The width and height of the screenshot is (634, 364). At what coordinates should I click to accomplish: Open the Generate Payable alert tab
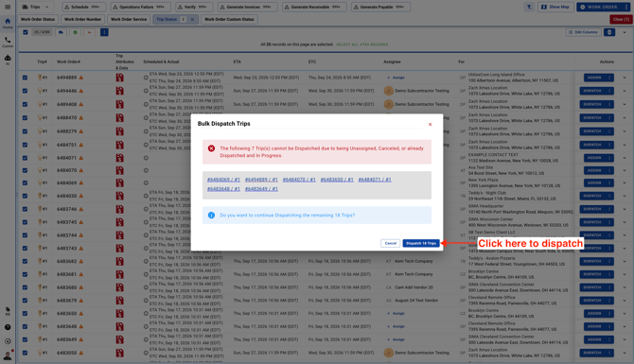coord(380,7)
